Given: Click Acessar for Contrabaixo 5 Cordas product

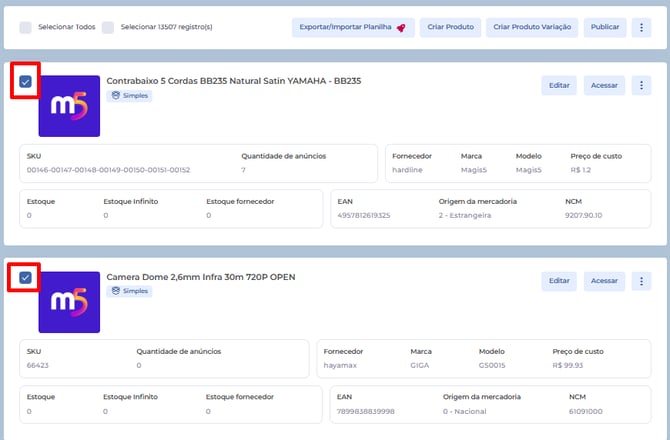Looking at the screenshot, I should click(604, 86).
